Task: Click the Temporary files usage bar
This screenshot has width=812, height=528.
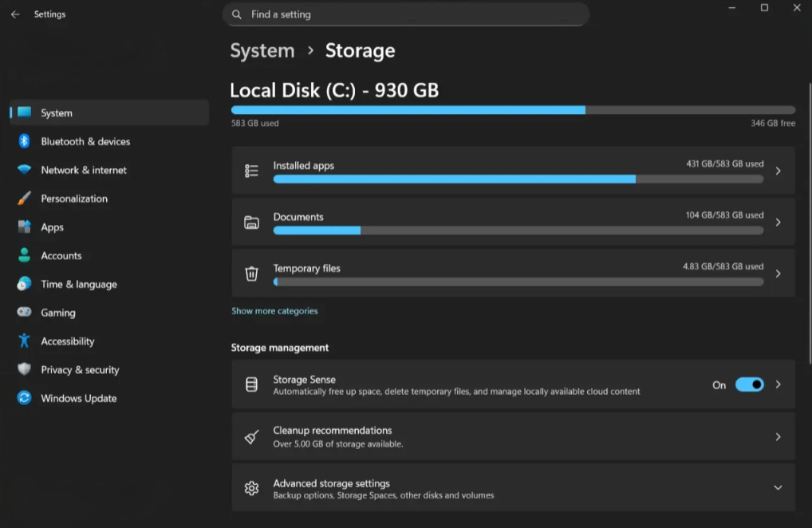Action: [x=518, y=282]
